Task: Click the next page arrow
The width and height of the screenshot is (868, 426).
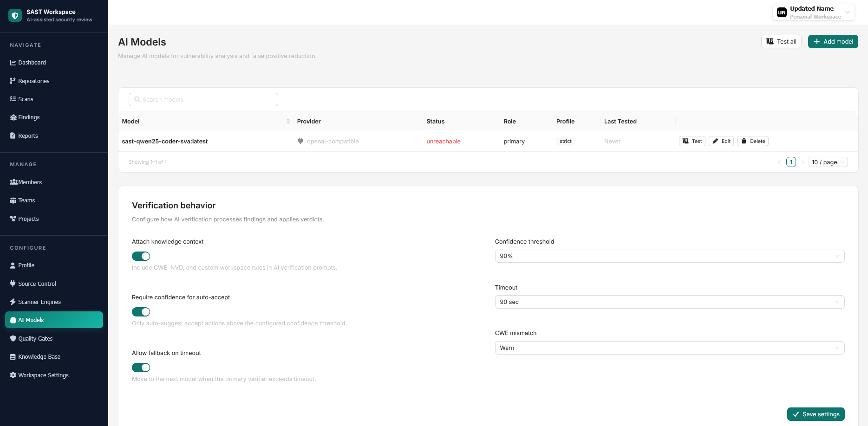Action: click(803, 162)
